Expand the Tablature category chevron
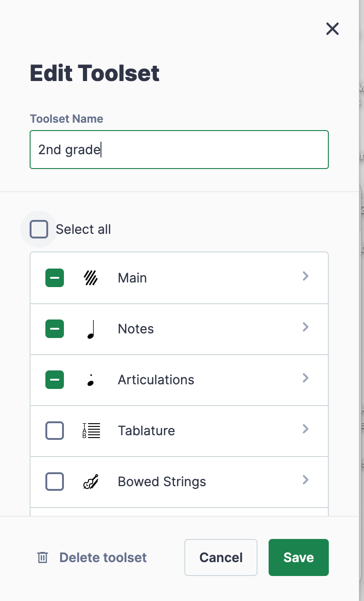Screen dimensions: 364x601 (x=305, y=429)
